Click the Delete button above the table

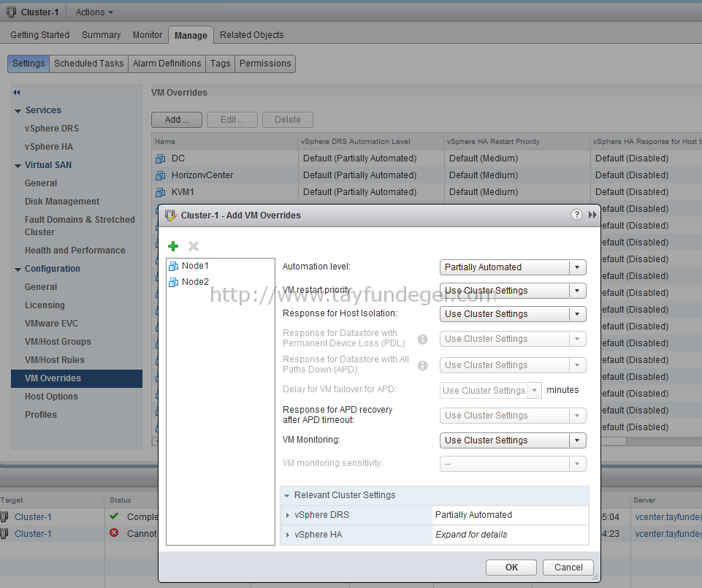287,120
